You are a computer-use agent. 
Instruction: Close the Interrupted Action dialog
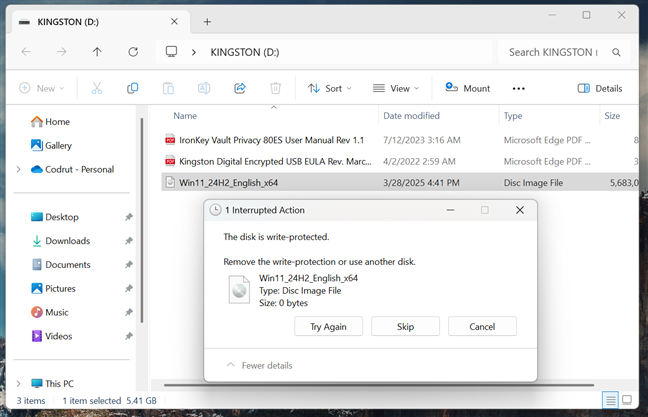point(520,210)
